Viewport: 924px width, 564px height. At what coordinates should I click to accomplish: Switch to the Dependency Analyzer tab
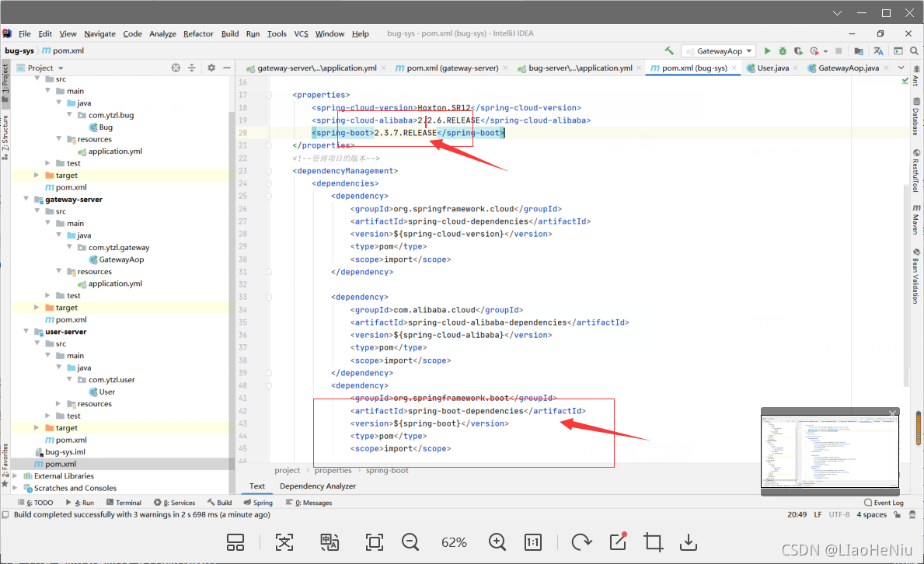click(x=318, y=486)
